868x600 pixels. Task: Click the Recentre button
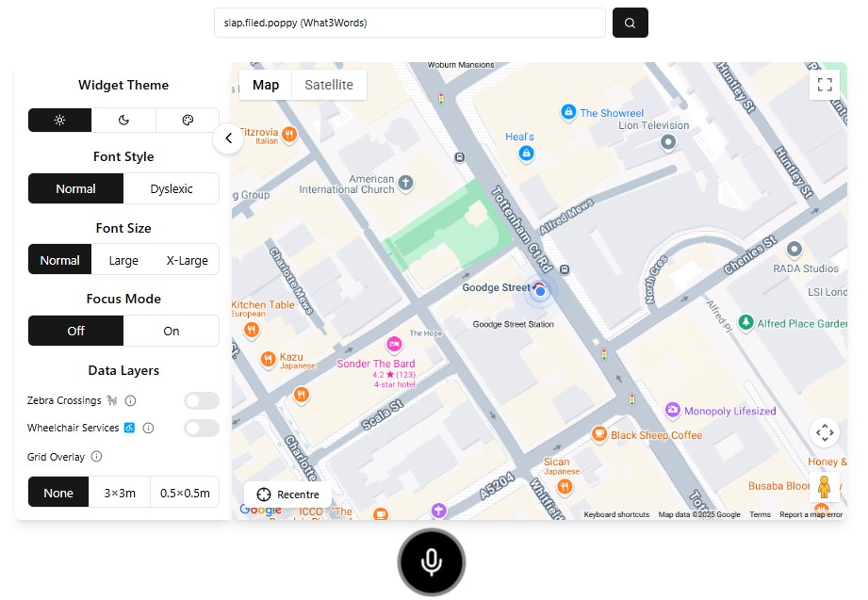(x=287, y=495)
